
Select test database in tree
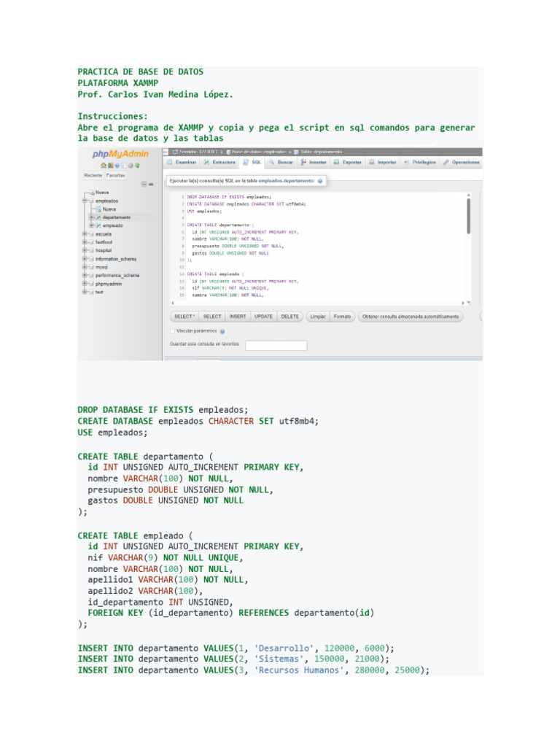pos(99,292)
